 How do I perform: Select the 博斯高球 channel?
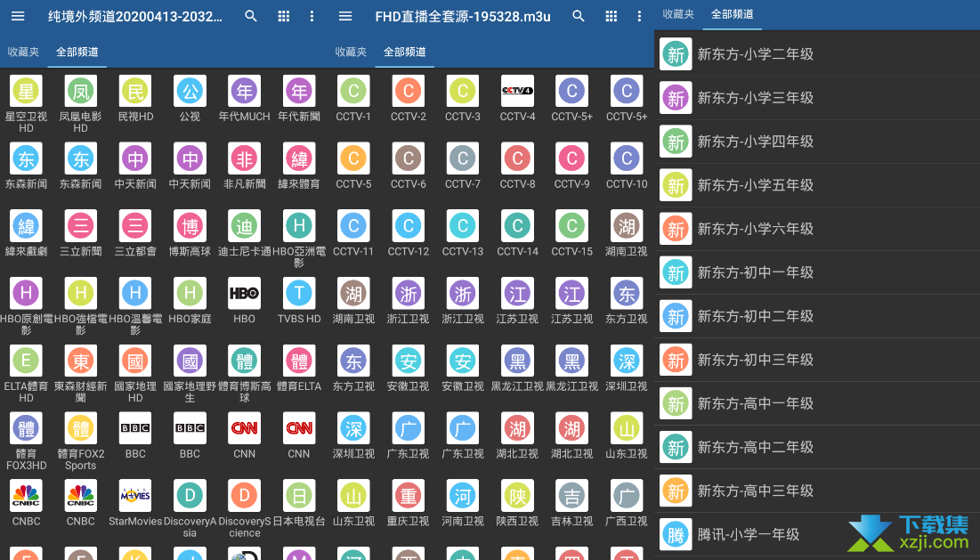[190, 233]
